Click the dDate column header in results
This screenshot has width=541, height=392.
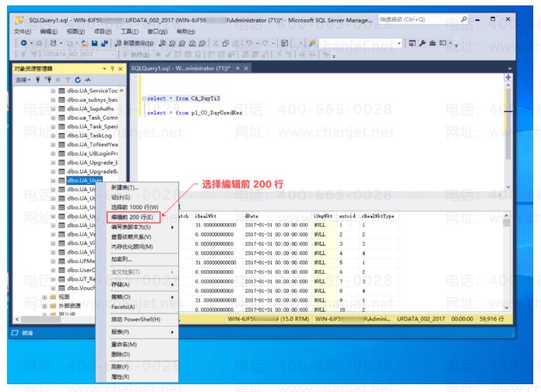251,216
